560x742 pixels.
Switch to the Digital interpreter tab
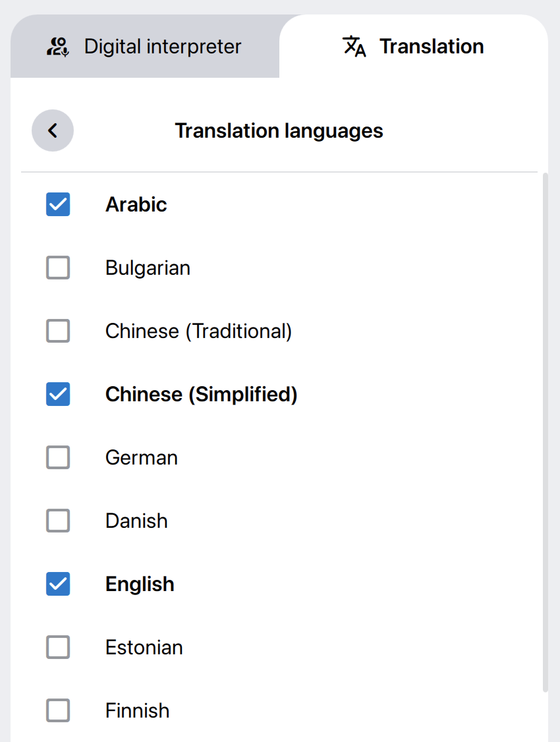(x=145, y=47)
